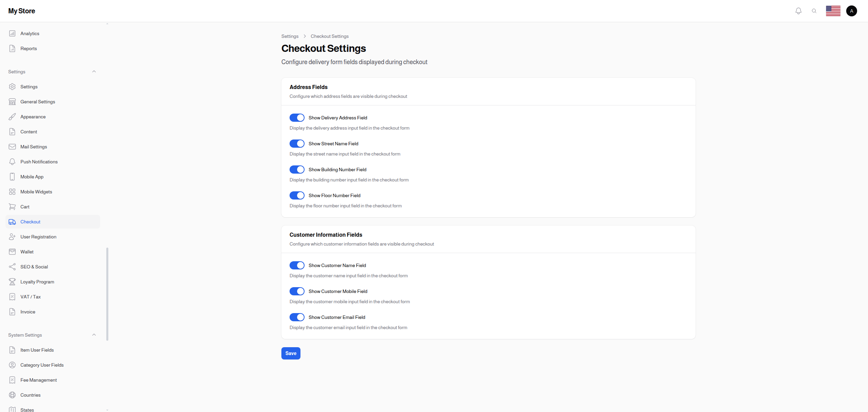Click the Save button

(x=291, y=353)
